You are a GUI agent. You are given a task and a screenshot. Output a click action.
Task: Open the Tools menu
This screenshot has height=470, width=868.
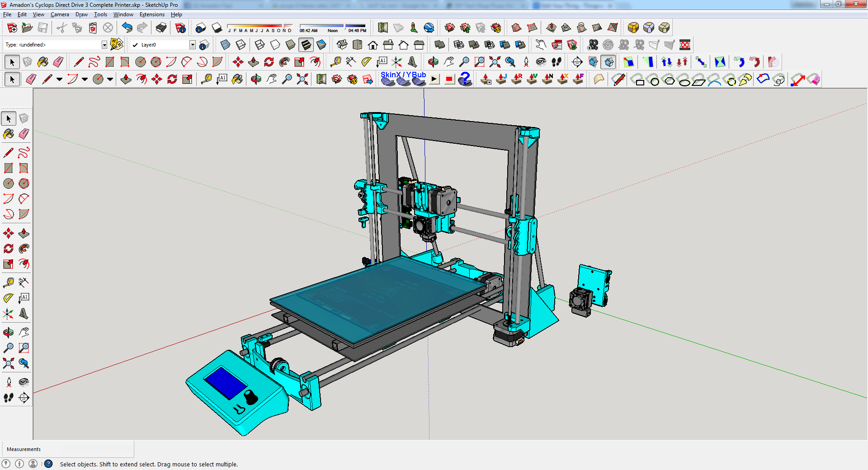[100, 14]
